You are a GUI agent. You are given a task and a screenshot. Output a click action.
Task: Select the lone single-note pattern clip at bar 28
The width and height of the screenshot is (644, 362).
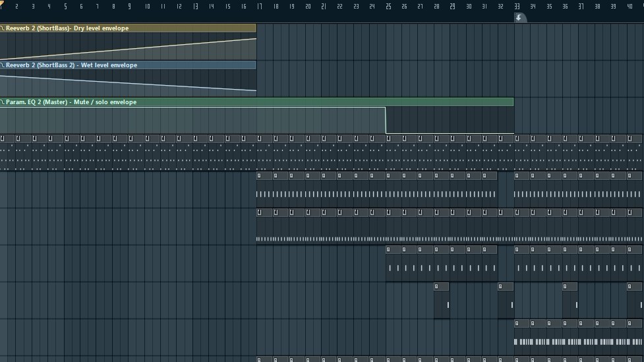point(441,287)
